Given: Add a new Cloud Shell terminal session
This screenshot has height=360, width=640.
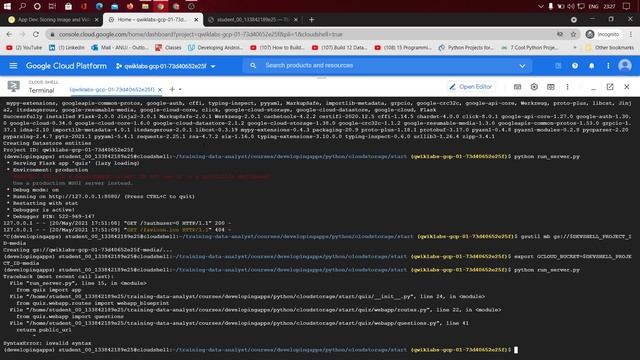Looking at the screenshot, I should (x=172, y=89).
